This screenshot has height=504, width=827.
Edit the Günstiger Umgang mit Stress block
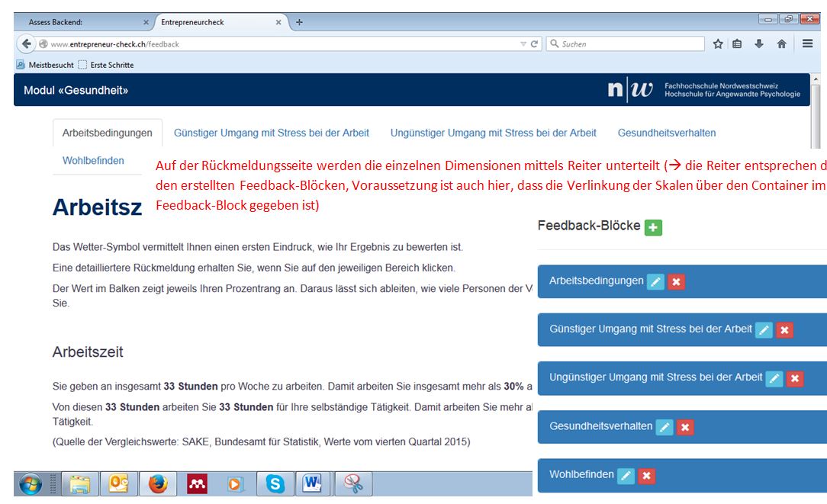[x=764, y=330]
